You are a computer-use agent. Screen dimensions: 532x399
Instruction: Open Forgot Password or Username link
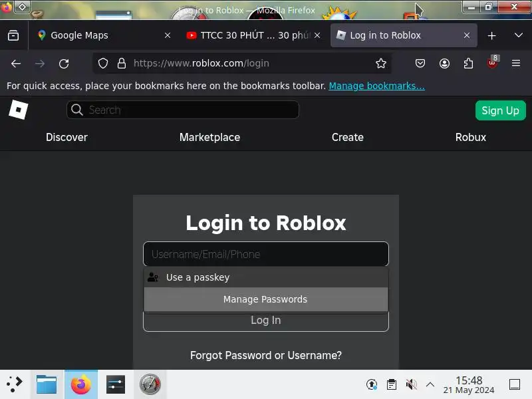(x=265, y=355)
